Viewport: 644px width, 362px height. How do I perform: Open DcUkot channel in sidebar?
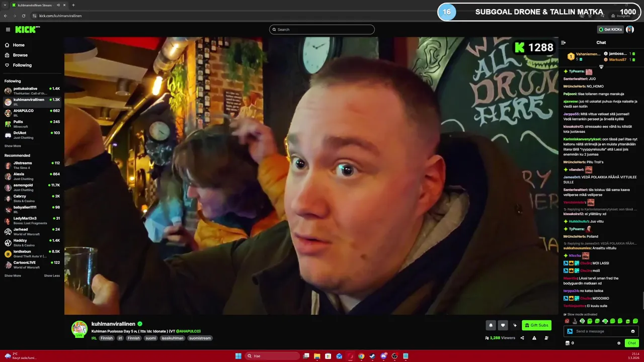point(32,135)
